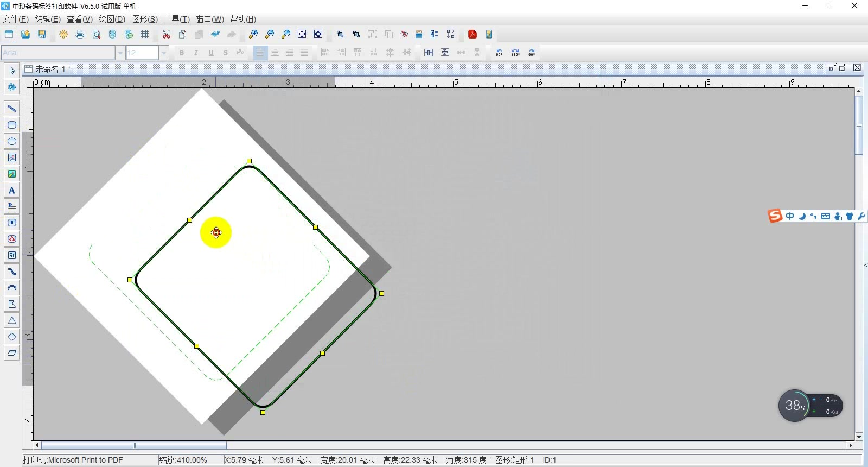Click the 缩放:410.00% status text
Image resolution: width=868 pixels, height=467 pixels.
point(183,460)
